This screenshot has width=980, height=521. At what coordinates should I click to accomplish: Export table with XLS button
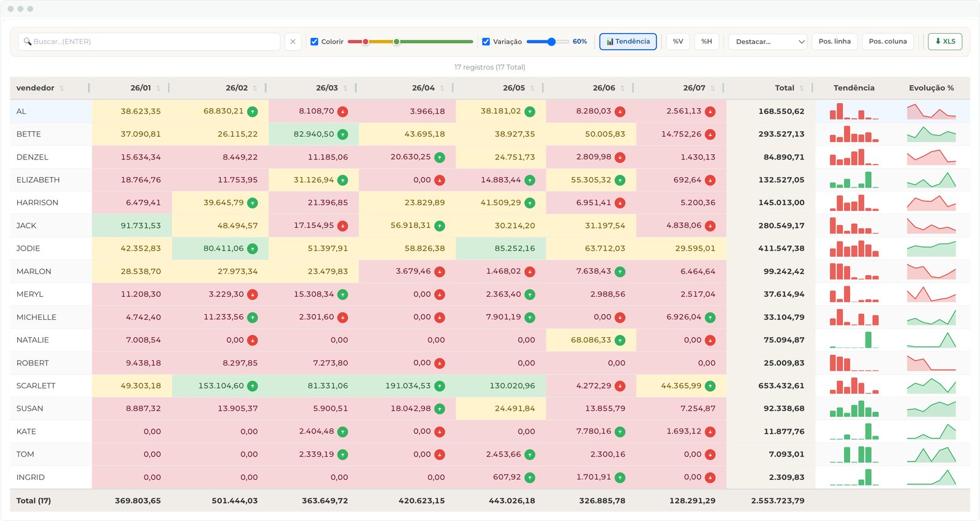[945, 42]
